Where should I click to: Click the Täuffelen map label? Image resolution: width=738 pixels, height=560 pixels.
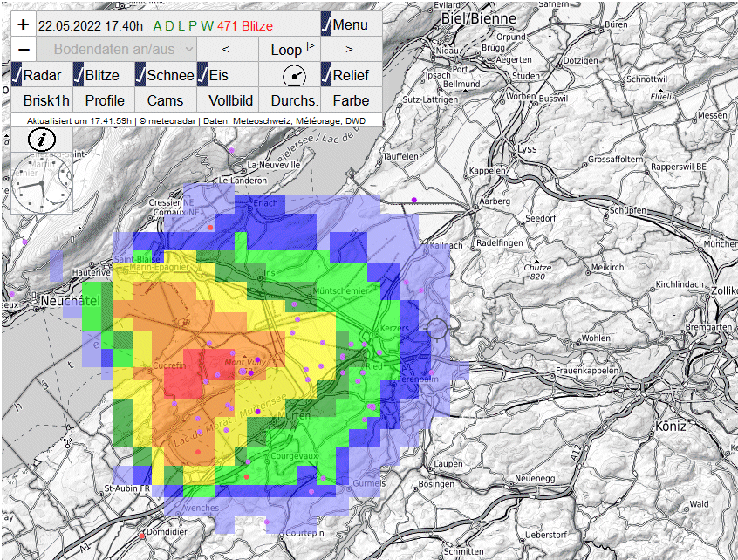[x=400, y=156]
